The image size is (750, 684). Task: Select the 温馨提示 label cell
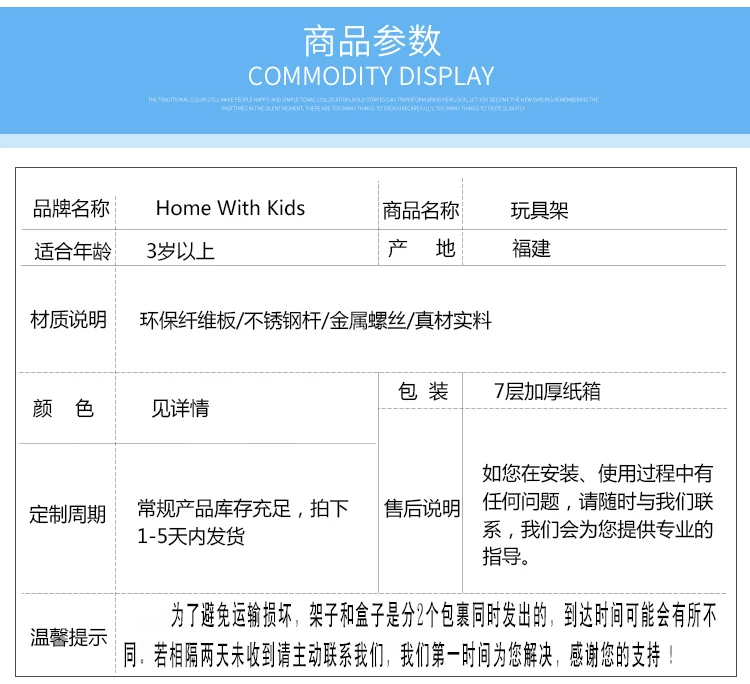click(69, 638)
